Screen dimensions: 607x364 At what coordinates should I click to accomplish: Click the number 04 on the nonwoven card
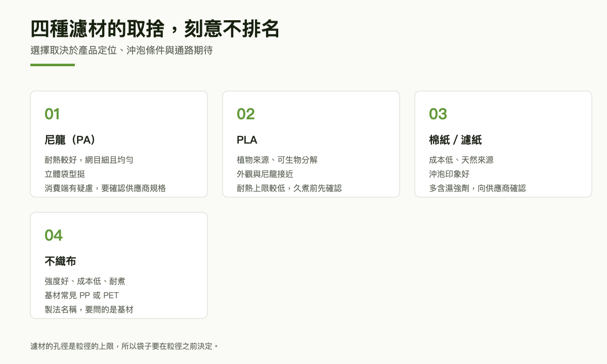[54, 236]
